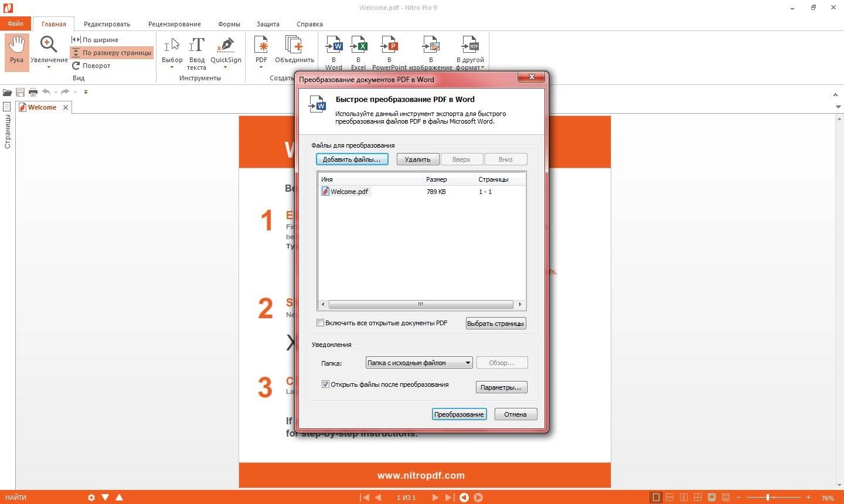Viewport: 844px width, 504px height.
Task: Collapse the ribbon with chevron
Action: pyautogui.click(x=835, y=94)
